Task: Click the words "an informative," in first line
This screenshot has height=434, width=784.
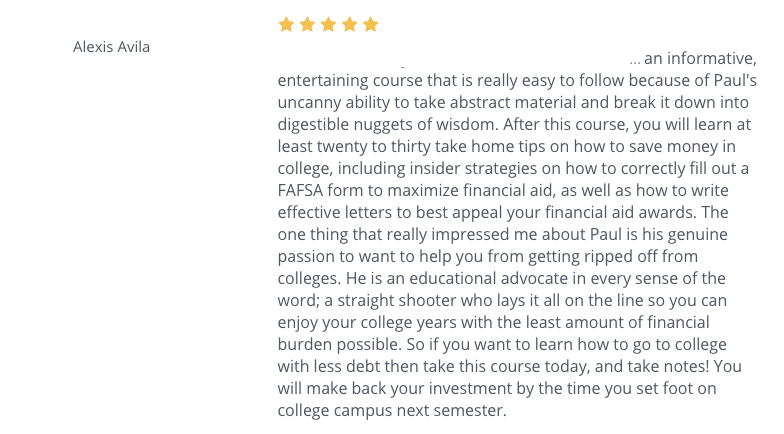Action: point(700,59)
